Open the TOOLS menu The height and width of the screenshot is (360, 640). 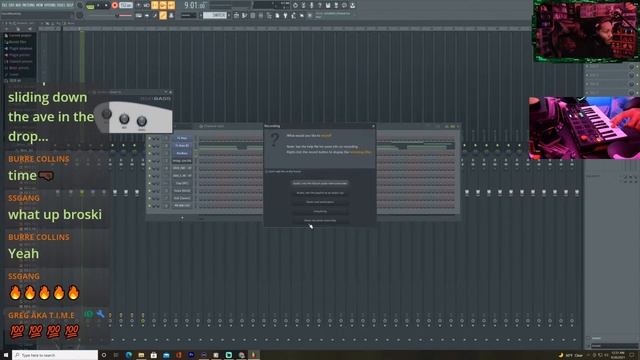(x=61, y=5)
